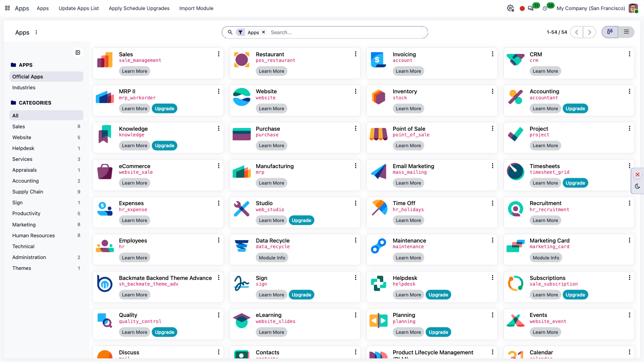Open Update Apps List menu item
This screenshot has width=644, height=362.
click(x=79, y=8)
